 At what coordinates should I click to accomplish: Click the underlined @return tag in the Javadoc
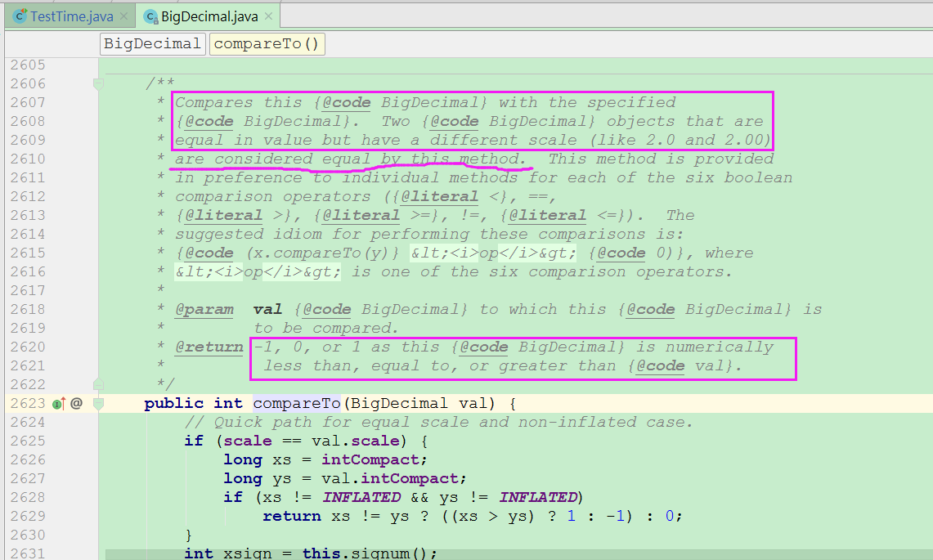[209, 347]
